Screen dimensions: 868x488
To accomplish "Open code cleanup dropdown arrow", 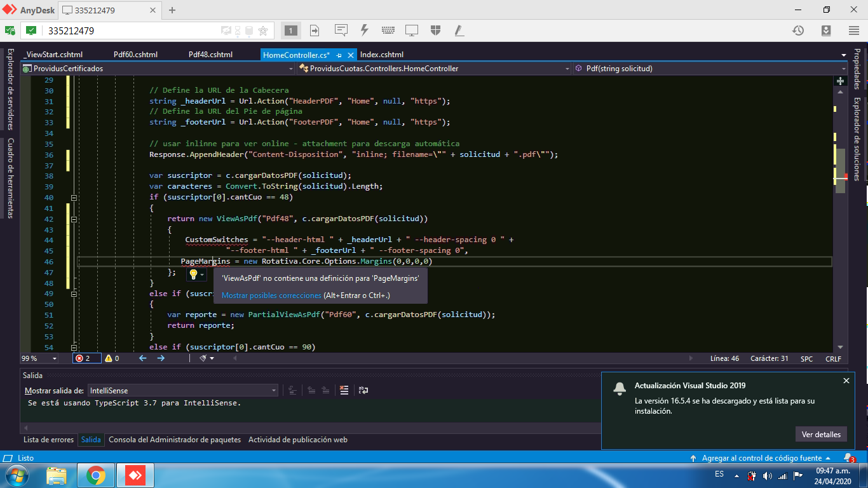I will pos(212,359).
